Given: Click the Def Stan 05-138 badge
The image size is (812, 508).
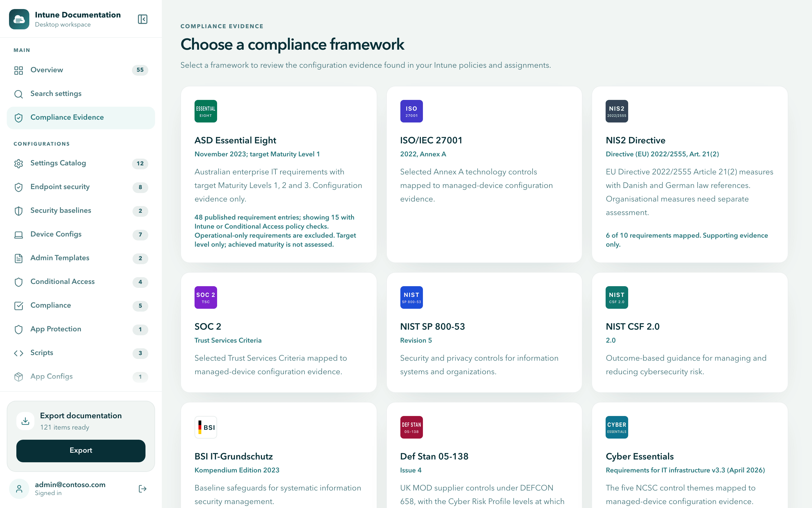Looking at the screenshot, I should 411,427.
